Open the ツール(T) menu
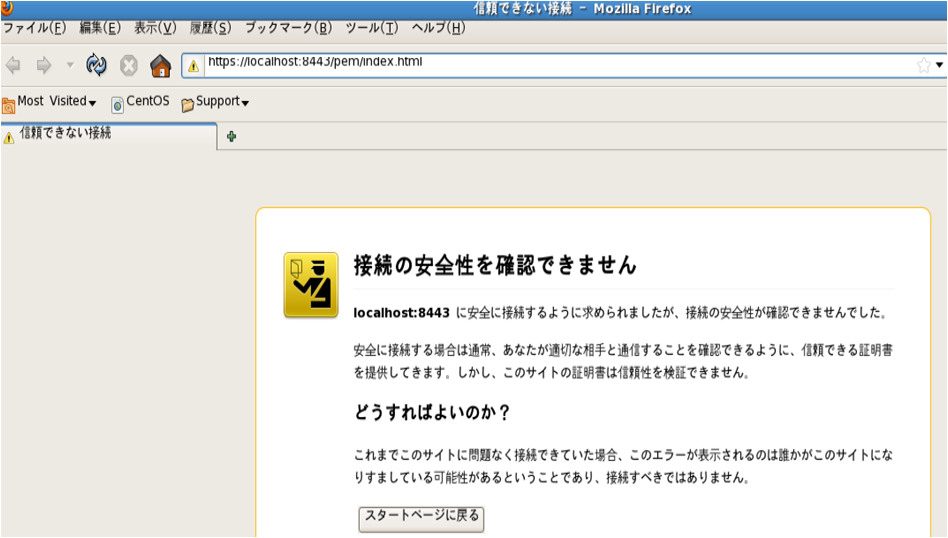The height and width of the screenshot is (538, 948). [372, 28]
